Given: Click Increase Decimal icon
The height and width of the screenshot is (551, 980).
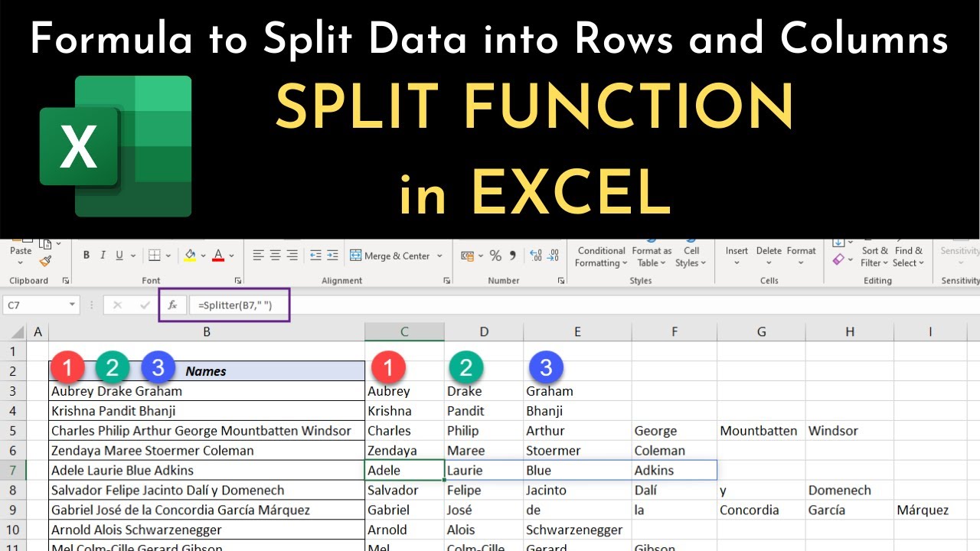Looking at the screenshot, I should click(x=536, y=256).
